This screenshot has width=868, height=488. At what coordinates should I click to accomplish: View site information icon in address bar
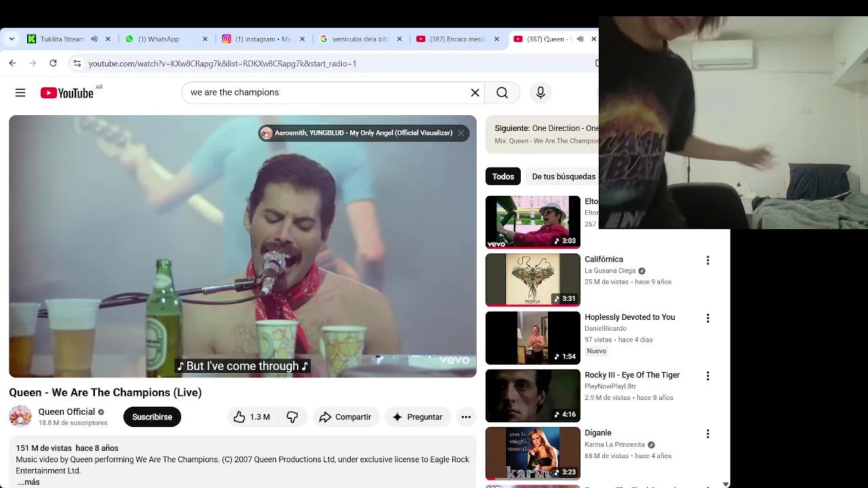(77, 63)
